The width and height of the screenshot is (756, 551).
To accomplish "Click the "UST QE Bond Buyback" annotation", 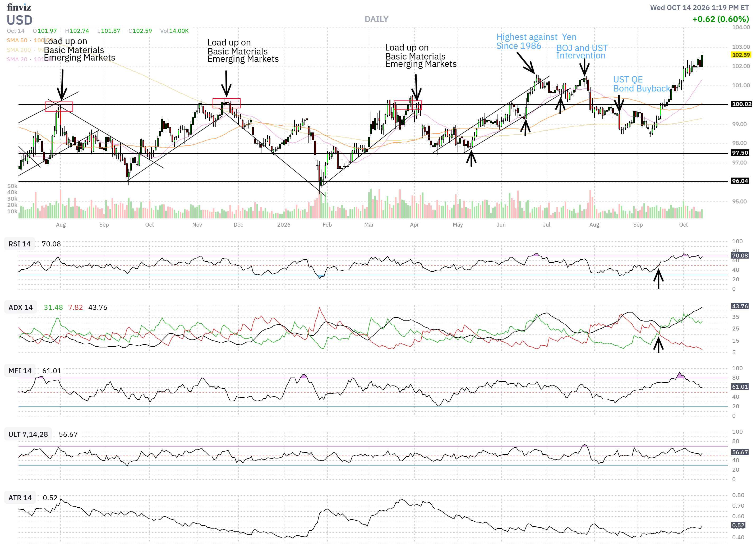I will click(642, 84).
